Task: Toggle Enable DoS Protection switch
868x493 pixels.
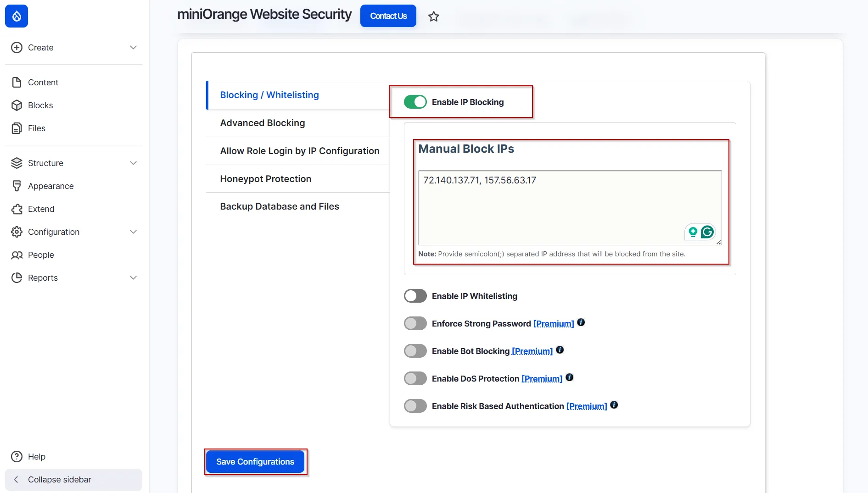Action: pos(415,378)
